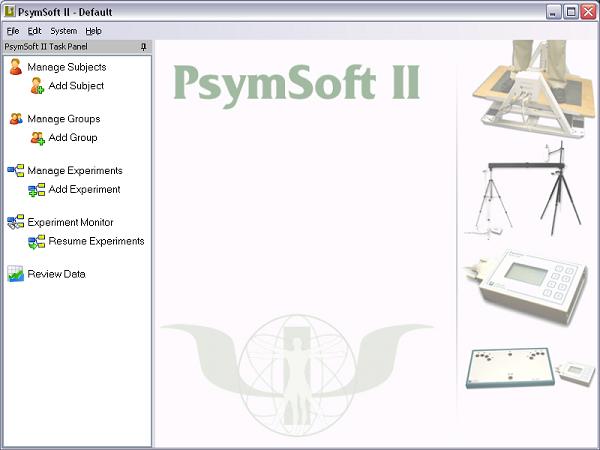Click the Manage Experiments flowchart icon
Viewport: 600px width, 450px height.
point(16,170)
